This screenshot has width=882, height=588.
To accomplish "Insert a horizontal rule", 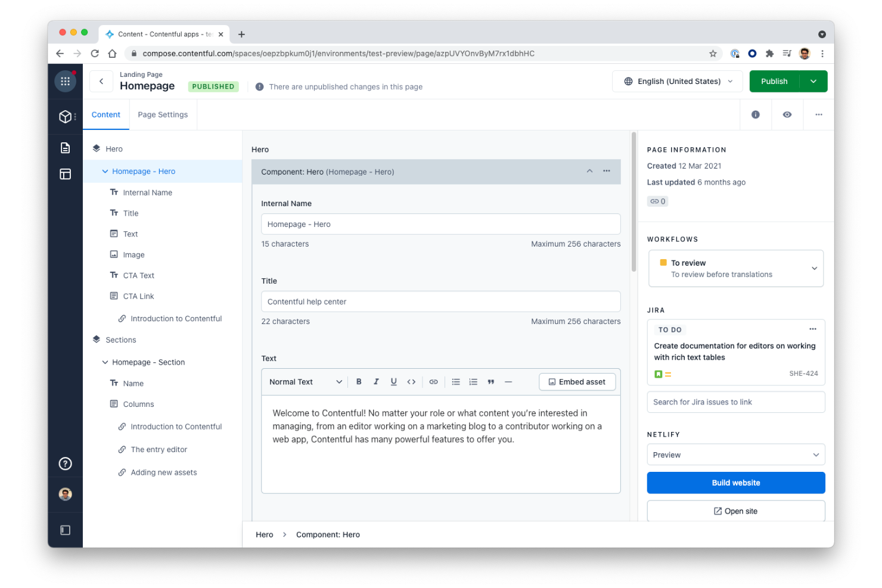I will pyautogui.click(x=508, y=382).
